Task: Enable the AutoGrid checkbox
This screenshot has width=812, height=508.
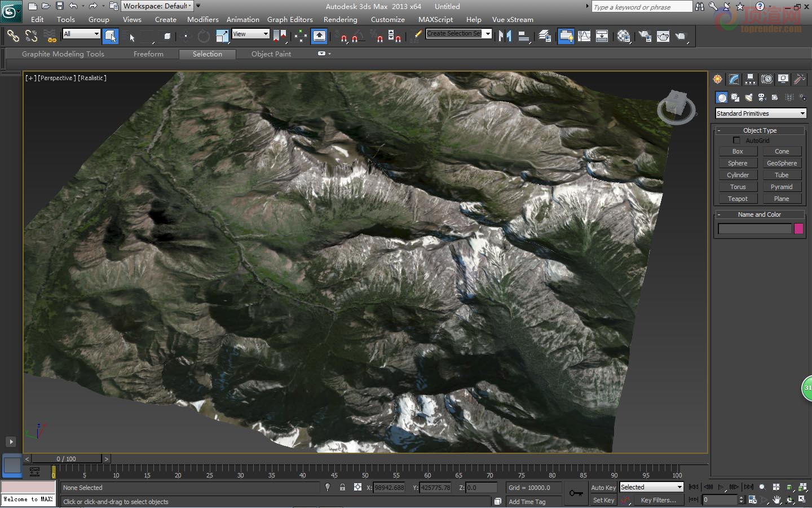Action: (736, 140)
